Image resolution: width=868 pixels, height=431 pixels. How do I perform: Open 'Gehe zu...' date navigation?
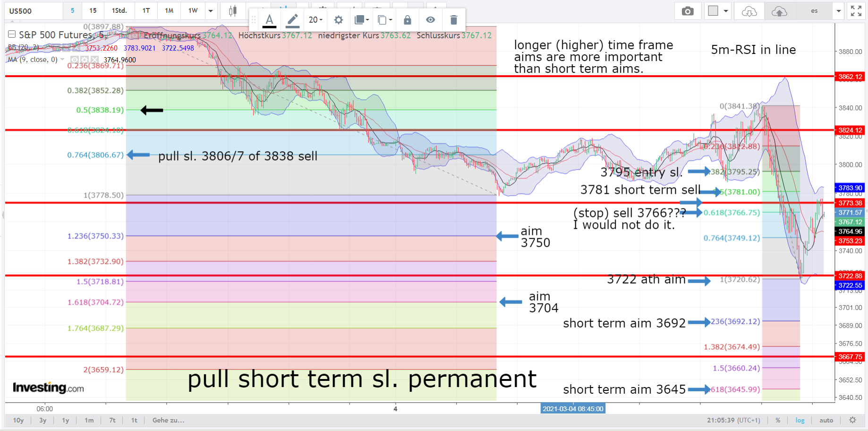[168, 420]
